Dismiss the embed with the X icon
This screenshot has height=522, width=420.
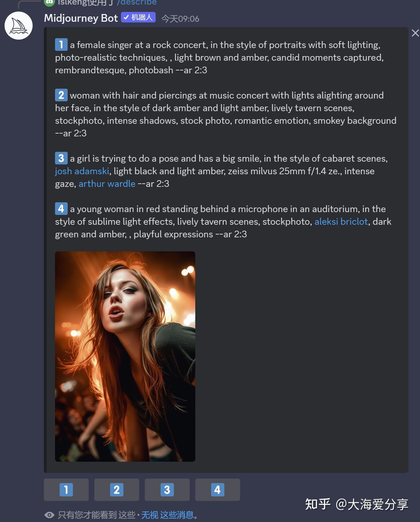pos(415,33)
